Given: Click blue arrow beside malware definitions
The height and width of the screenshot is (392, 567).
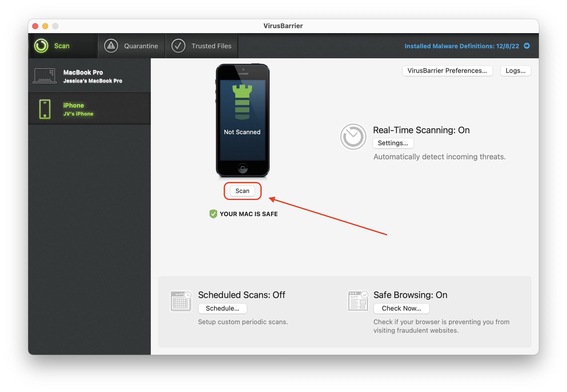Looking at the screenshot, I should click(527, 46).
